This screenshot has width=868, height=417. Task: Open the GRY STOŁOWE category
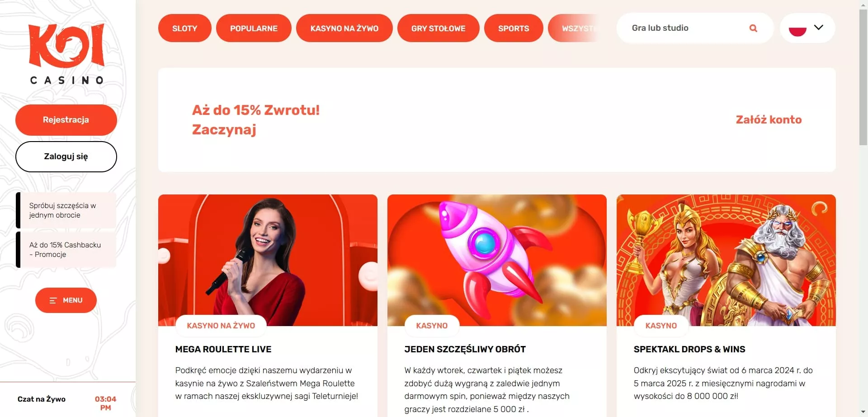(x=438, y=28)
